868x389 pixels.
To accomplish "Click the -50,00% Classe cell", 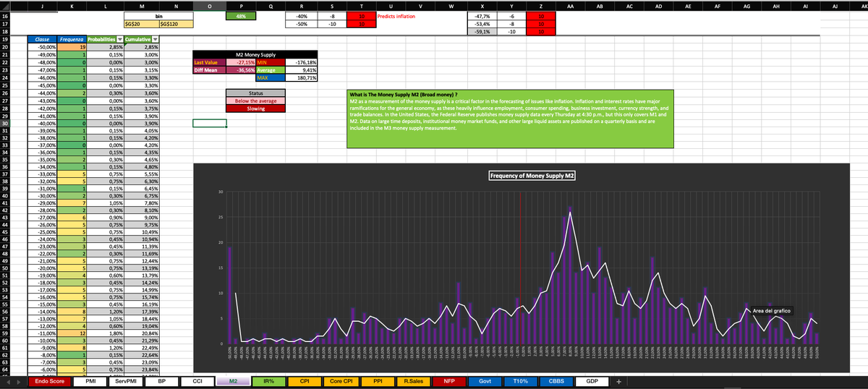I will coord(41,46).
